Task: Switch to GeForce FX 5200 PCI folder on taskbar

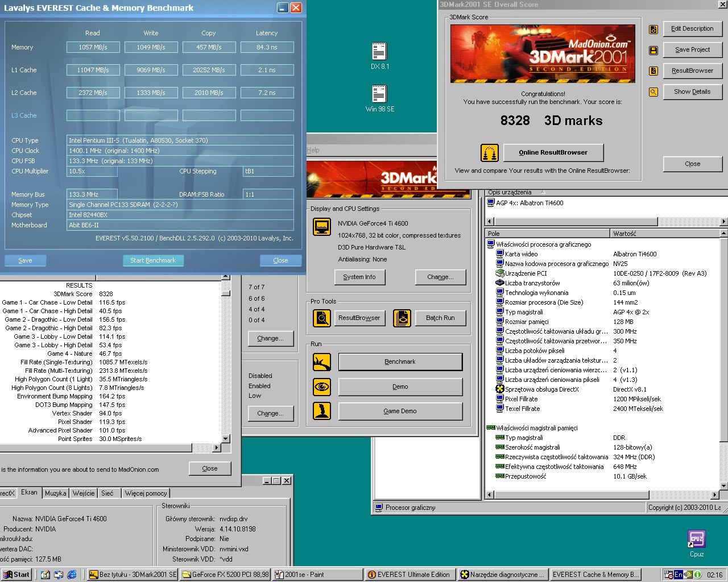Action: tap(225, 575)
